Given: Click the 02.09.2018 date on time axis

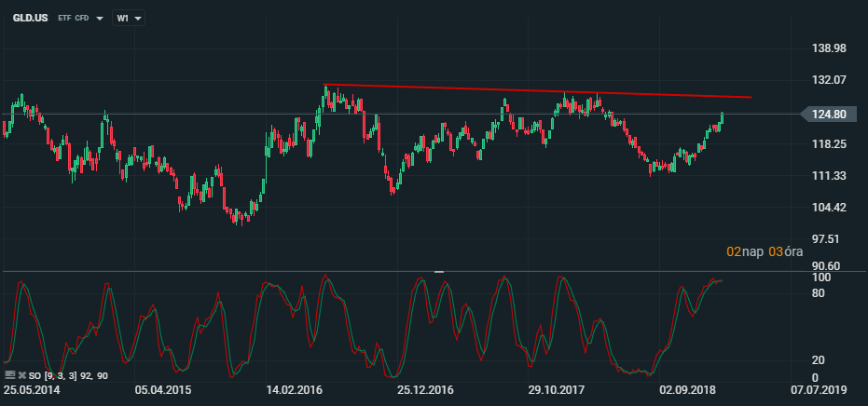Looking at the screenshot, I should tap(686, 391).
